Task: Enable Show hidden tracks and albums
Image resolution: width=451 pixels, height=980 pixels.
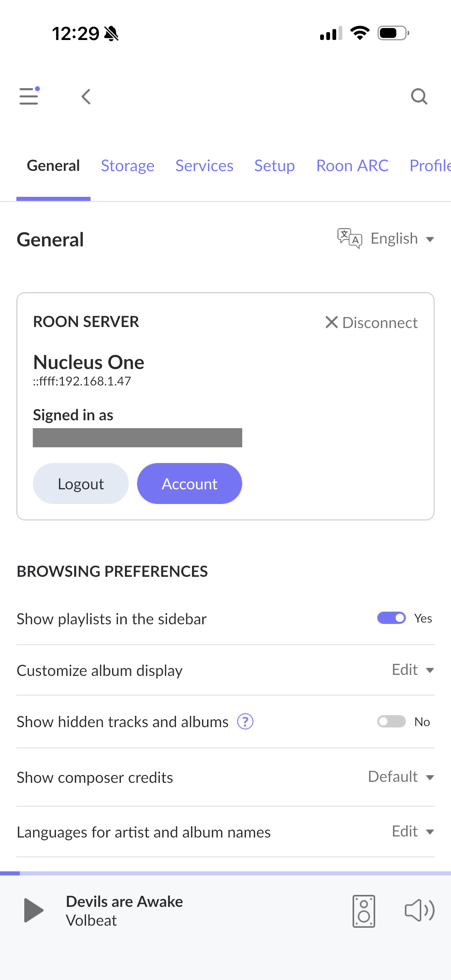Action: pos(391,721)
